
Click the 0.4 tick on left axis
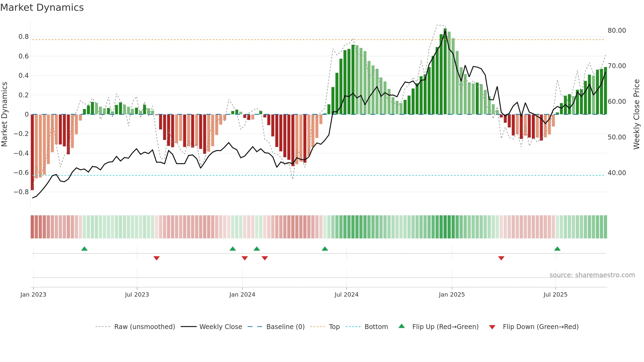point(24,76)
